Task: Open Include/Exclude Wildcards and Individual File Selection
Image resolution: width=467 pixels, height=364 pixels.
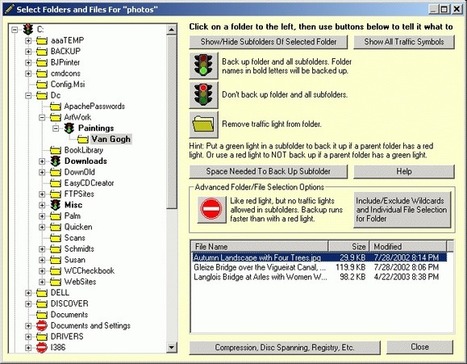Action: pyautogui.click(x=402, y=210)
